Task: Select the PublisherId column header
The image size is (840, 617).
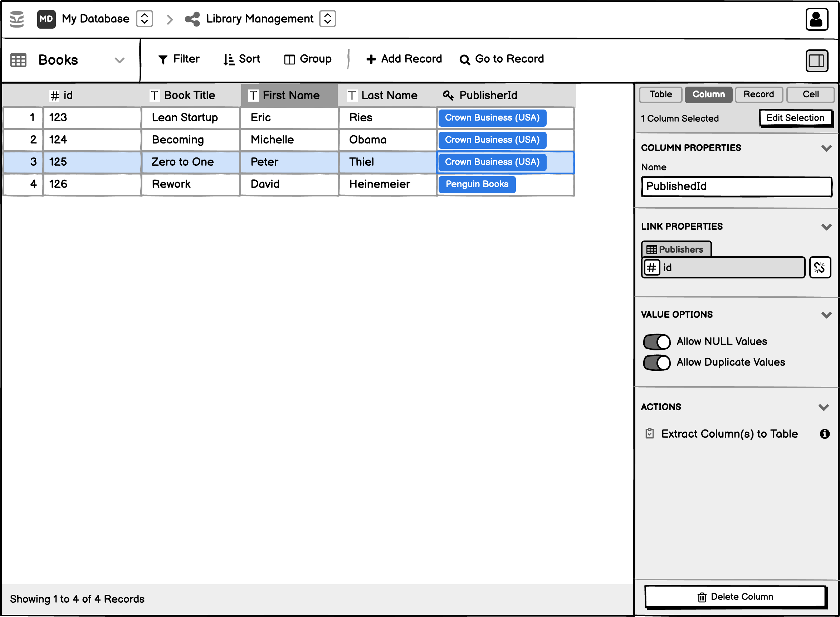Action: [506, 96]
